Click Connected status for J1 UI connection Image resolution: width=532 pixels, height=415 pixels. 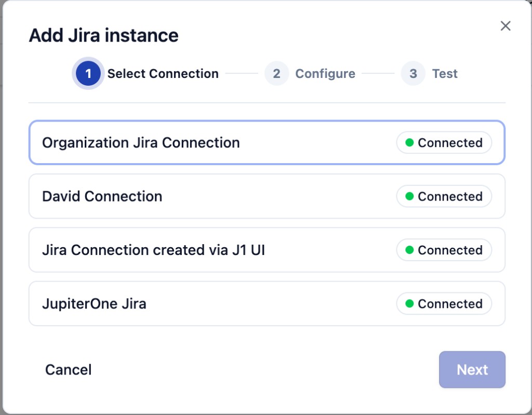coord(444,250)
